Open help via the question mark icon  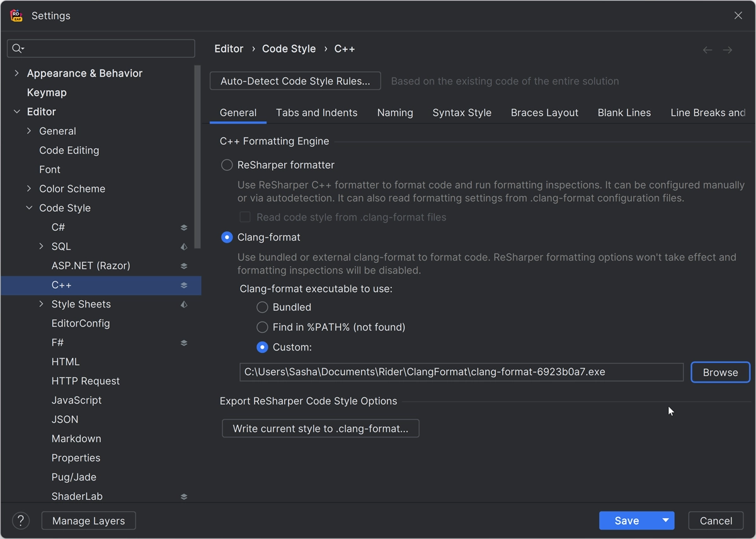[x=21, y=521]
